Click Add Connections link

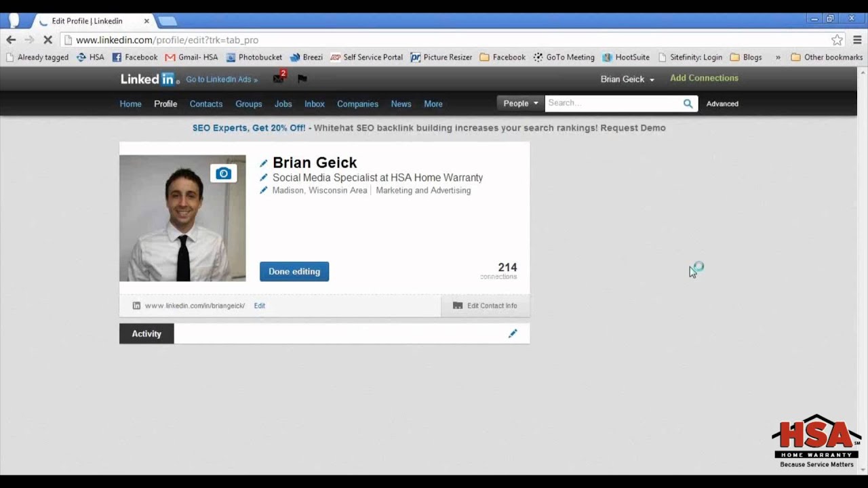[705, 78]
